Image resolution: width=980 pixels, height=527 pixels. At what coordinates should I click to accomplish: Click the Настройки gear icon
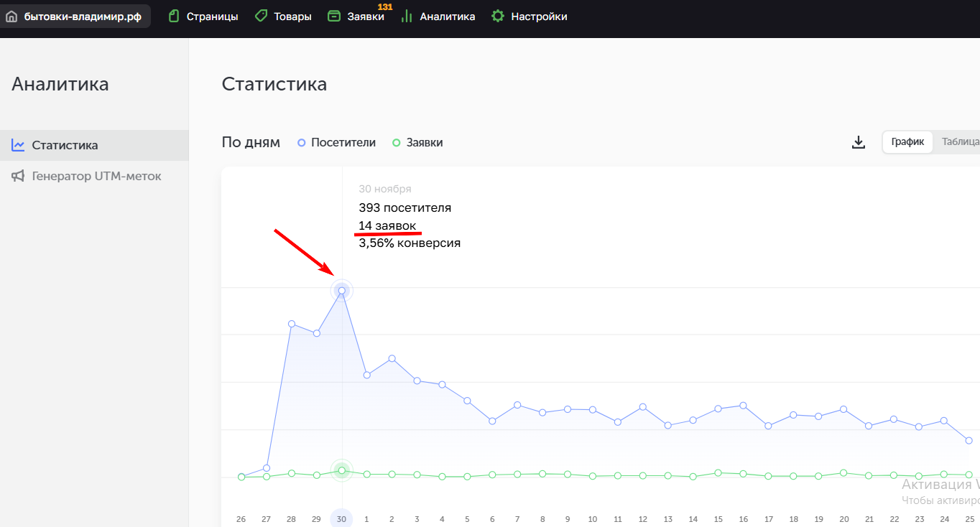pos(497,17)
